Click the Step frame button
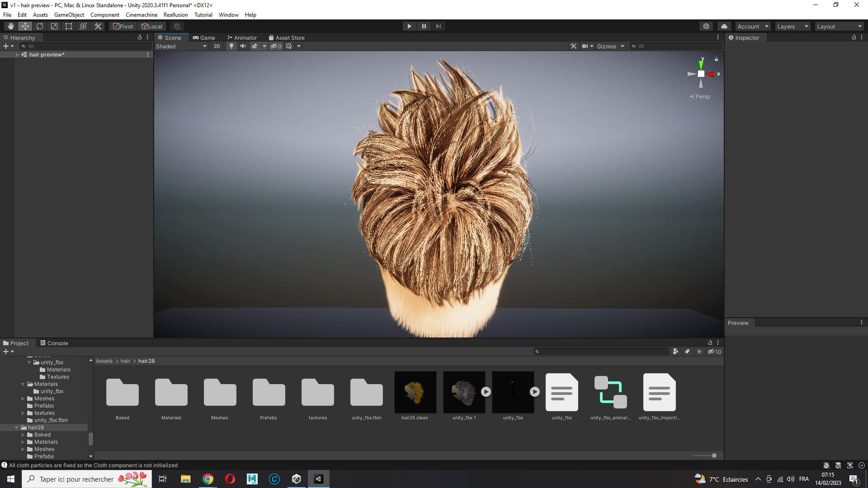 coord(438,26)
